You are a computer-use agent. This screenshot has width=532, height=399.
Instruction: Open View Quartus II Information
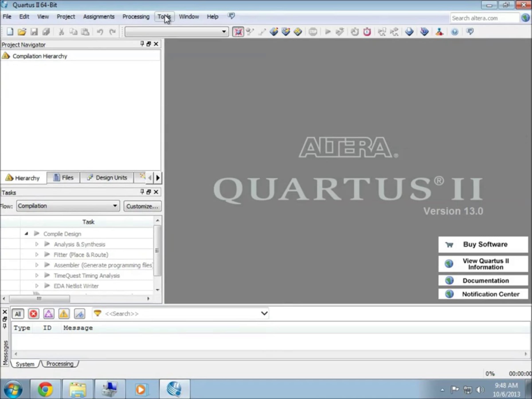pos(483,264)
